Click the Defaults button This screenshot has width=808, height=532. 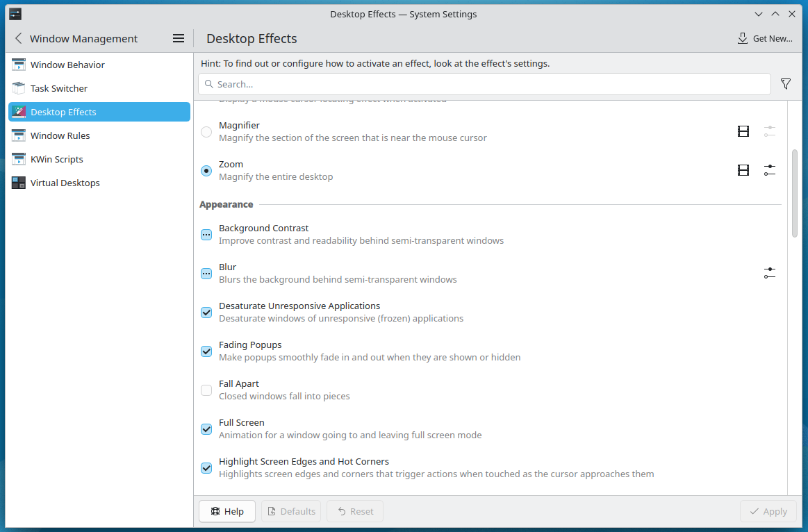pos(291,511)
